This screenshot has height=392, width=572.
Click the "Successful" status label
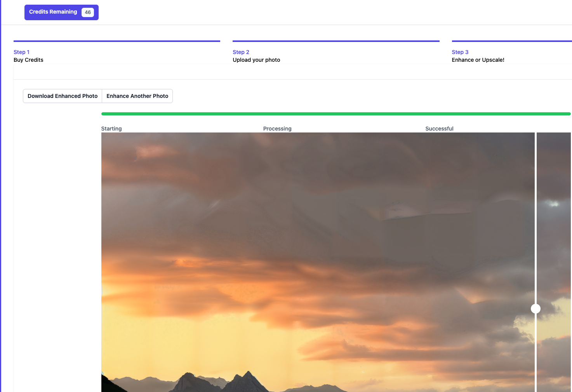439,129
